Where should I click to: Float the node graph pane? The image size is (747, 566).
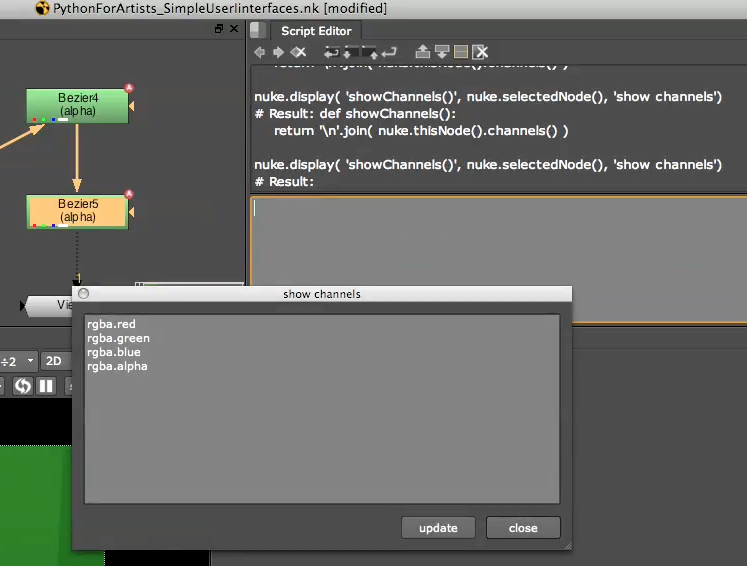point(219,29)
